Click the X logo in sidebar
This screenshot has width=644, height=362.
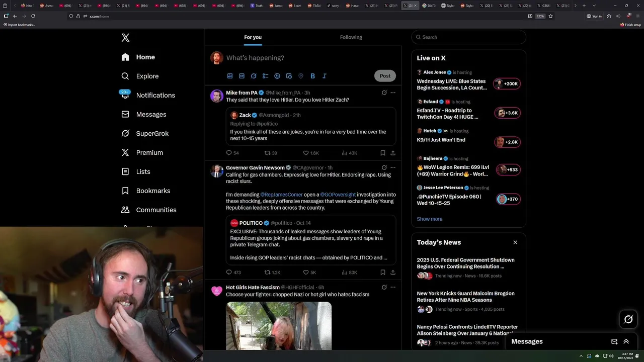coord(125,38)
